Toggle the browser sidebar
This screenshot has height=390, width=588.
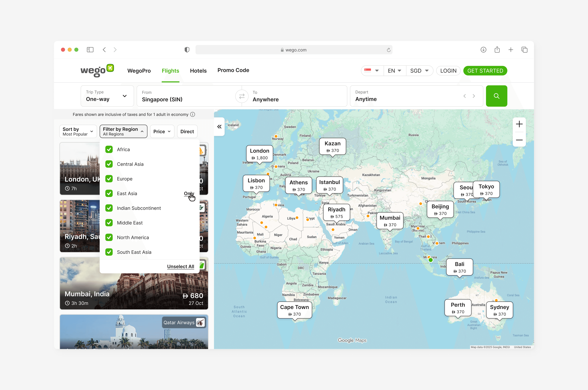pyautogui.click(x=90, y=50)
